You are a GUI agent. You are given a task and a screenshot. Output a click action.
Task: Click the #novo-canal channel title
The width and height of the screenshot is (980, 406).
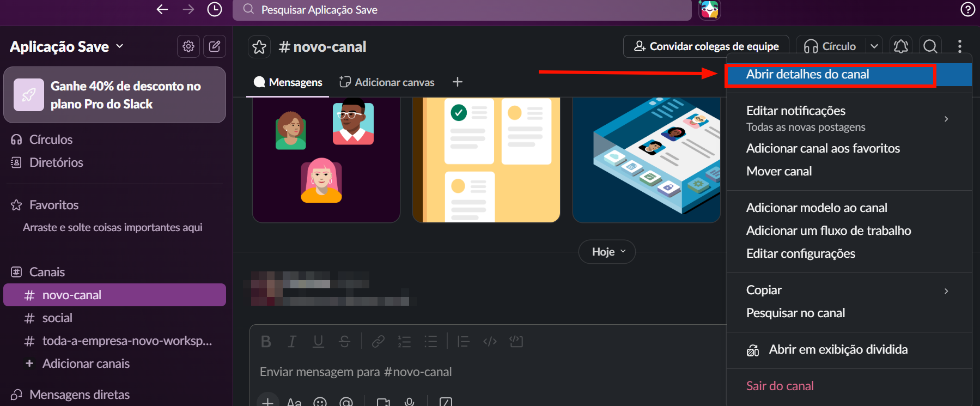tap(322, 47)
